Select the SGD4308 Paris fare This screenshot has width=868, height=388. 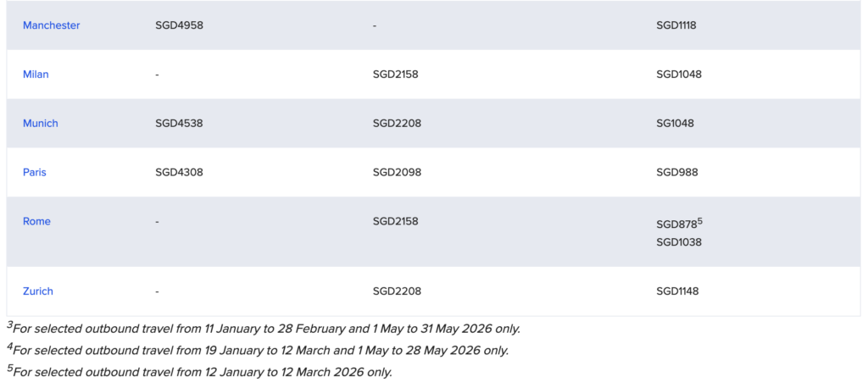(x=179, y=173)
